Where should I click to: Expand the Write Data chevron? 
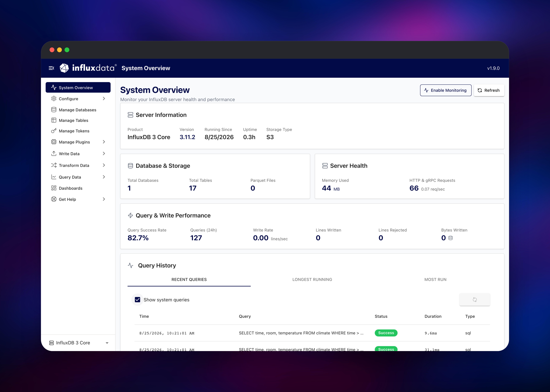[x=104, y=153]
